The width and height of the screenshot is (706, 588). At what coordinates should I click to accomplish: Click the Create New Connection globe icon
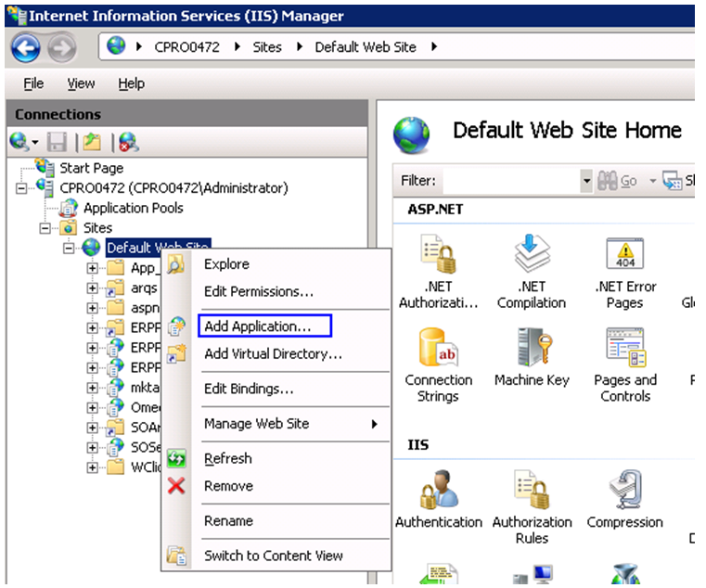point(19,141)
